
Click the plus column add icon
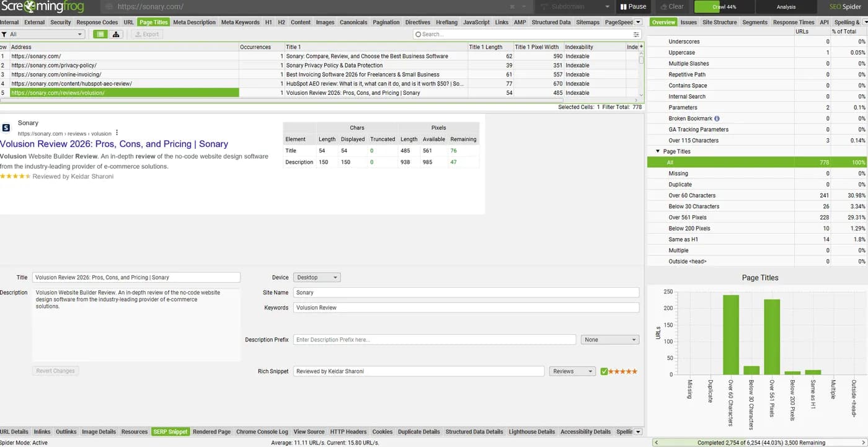(641, 46)
